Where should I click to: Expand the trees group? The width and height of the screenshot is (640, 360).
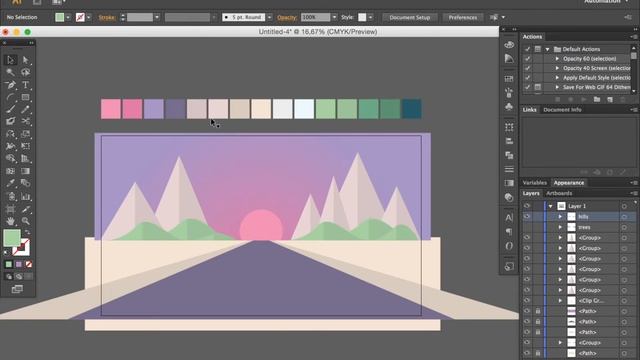(560, 227)
